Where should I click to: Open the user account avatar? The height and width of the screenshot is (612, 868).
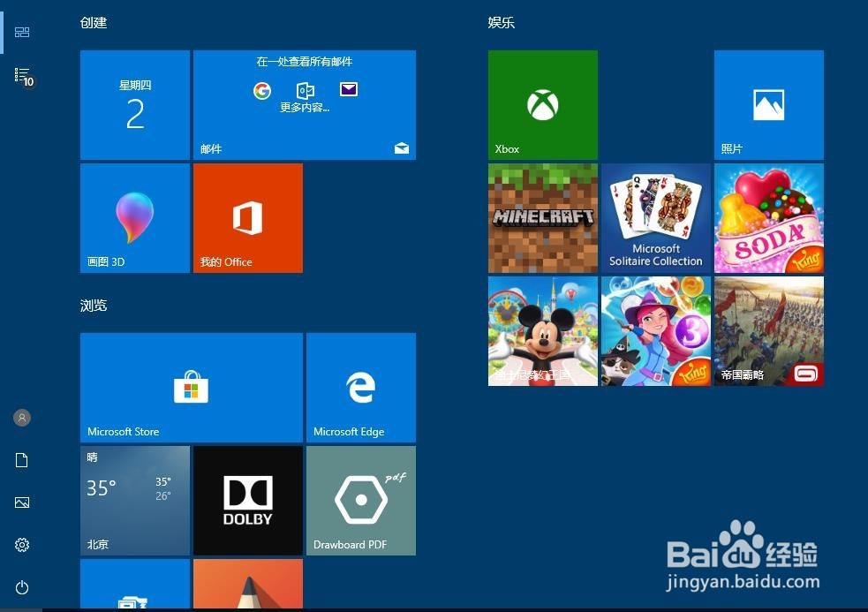(22, 418)
